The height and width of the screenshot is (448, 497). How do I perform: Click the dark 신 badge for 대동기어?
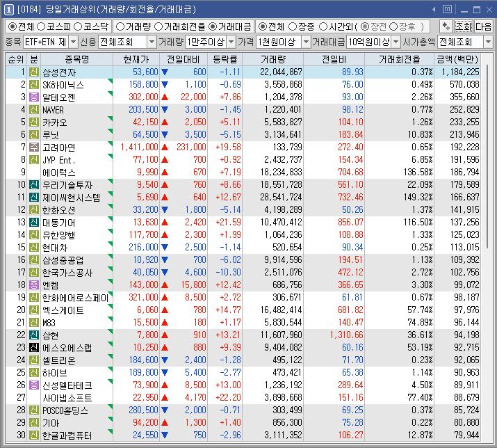(x=34, y=223)
